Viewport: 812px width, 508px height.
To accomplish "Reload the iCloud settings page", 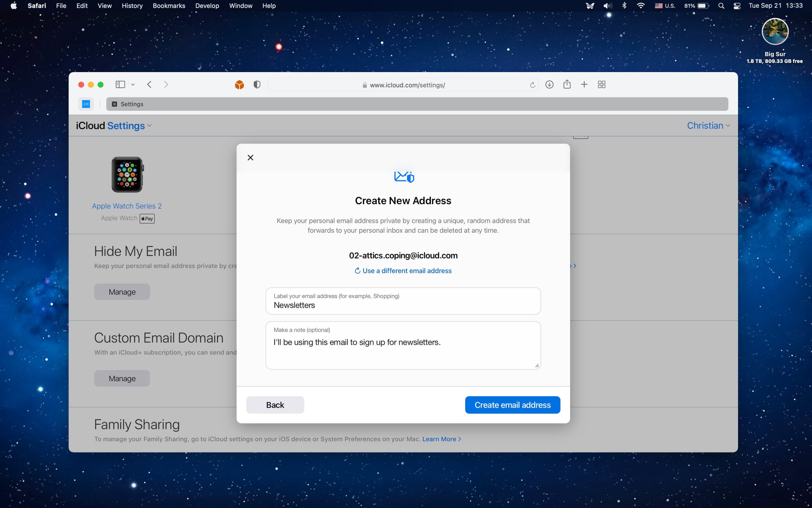I will click(532, 85).
